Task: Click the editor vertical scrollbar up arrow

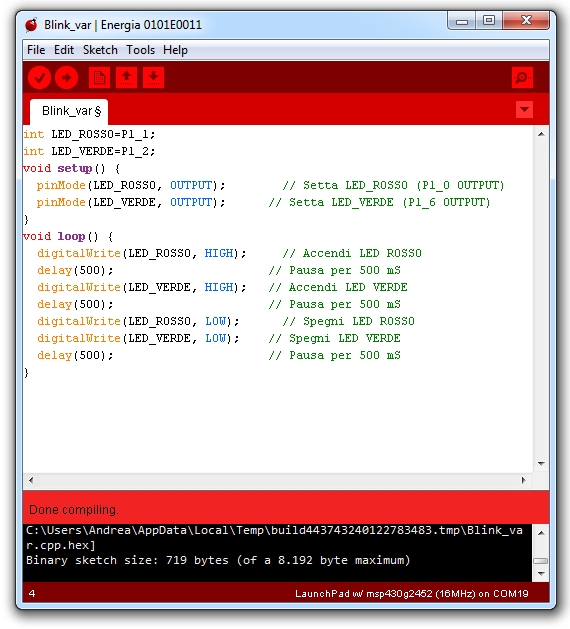Action: [541, 134]
